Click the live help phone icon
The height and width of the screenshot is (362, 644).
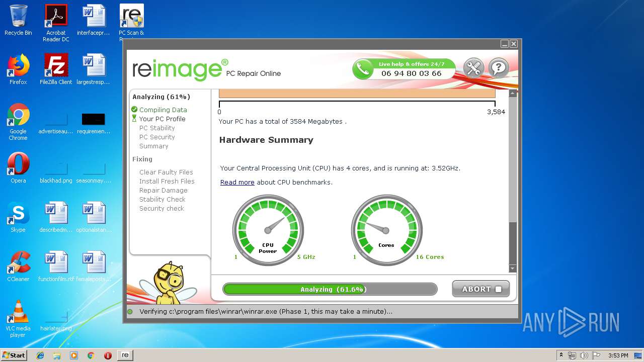(x=363, y=69)
